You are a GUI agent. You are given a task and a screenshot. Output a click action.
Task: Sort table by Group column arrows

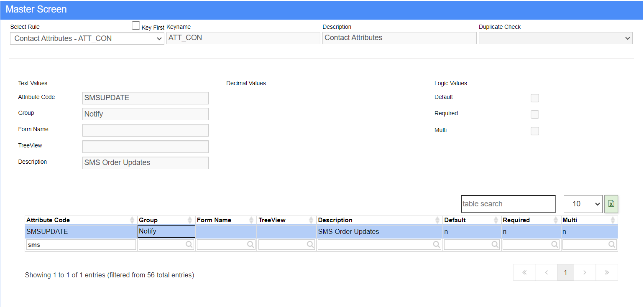(x=190, y=220)
